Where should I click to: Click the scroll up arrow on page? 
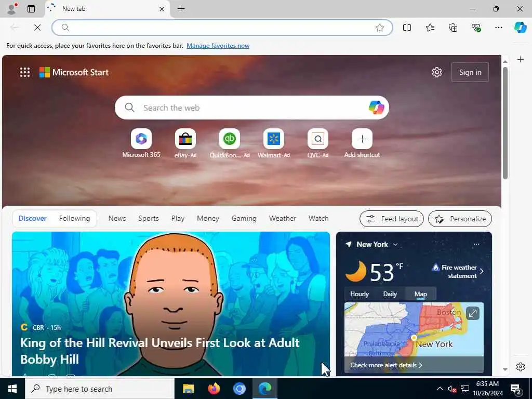coord(505,61)
